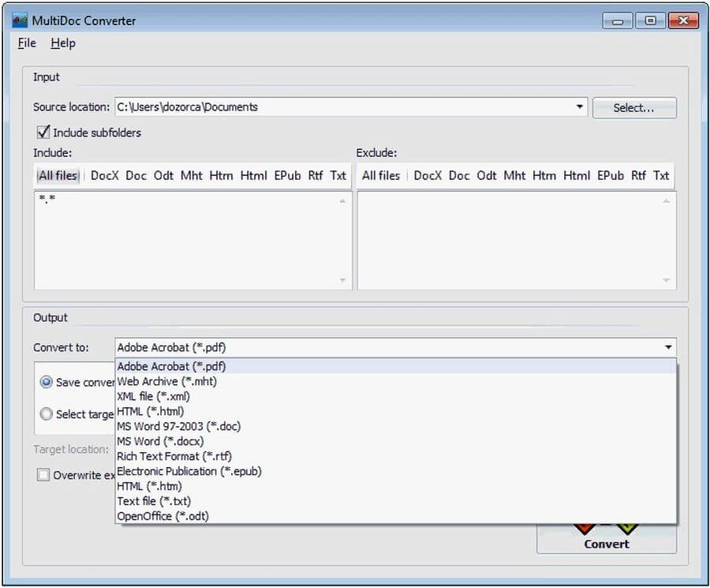Click the MultiDoc Converter app icon in title bar
Screen dimensions: 710x588
(x=20, y=21)
